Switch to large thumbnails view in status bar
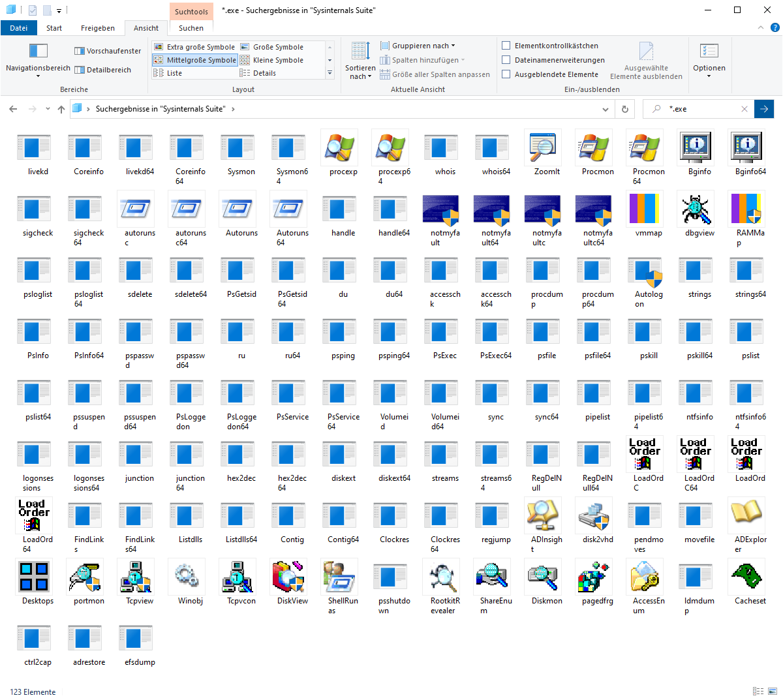Screen dimensions: 783x700 click(x=773, y=692)
